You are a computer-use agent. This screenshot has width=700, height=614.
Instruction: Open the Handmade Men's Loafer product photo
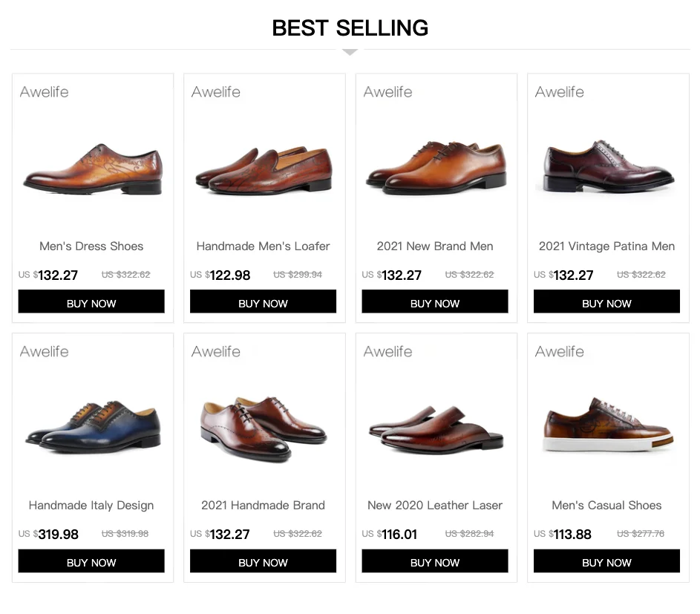click(264, 172)
